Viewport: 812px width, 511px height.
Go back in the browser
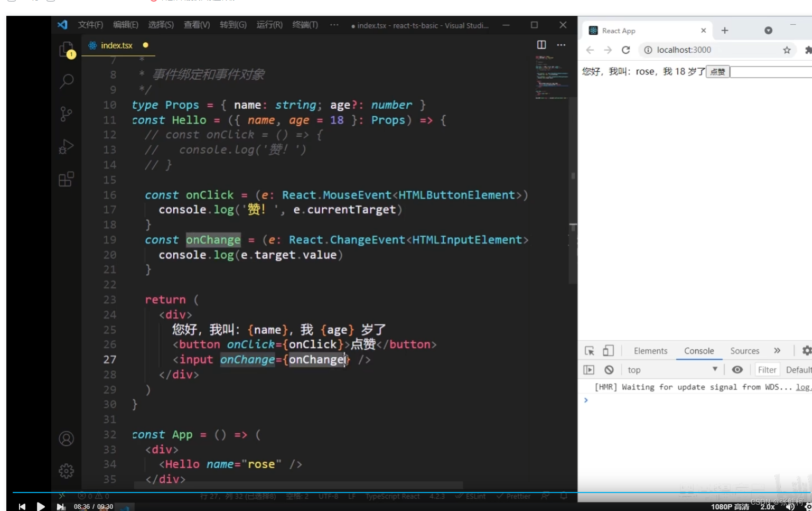[x=590, y=50]
